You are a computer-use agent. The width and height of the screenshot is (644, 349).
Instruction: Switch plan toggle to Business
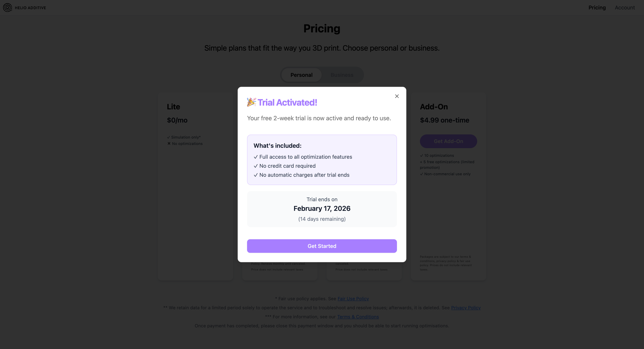tap(342, 75)
